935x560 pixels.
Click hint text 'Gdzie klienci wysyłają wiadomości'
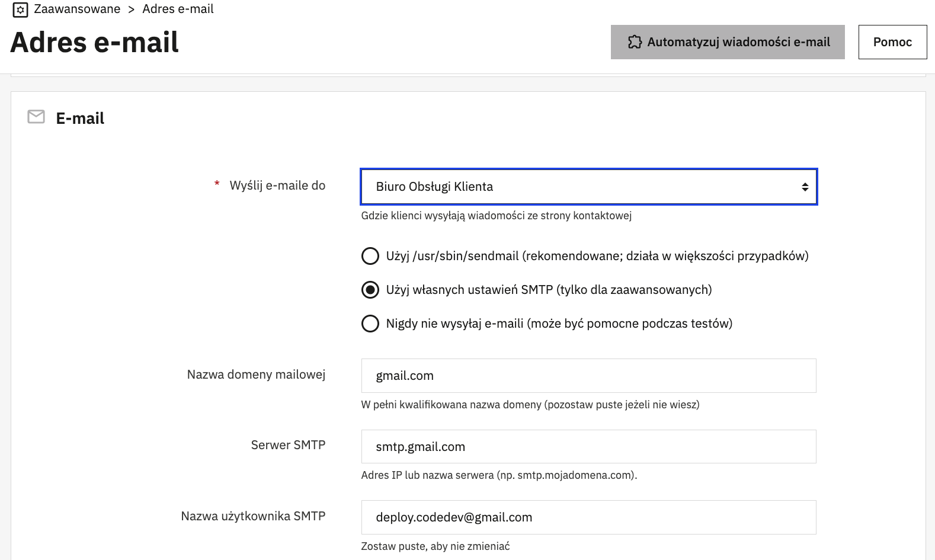coord(497,216)
